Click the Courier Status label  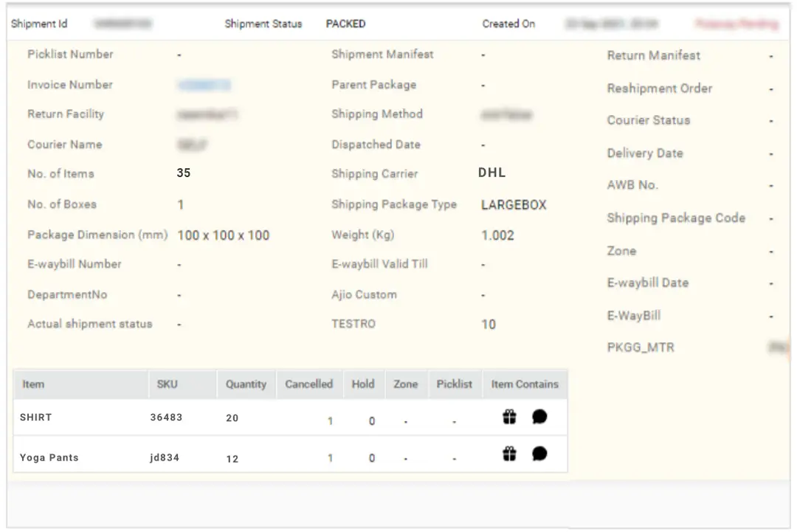649,120
